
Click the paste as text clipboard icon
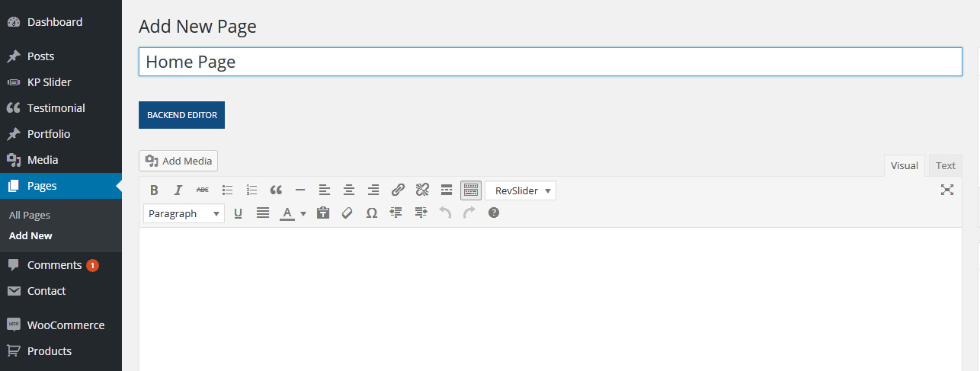(323, 213)
